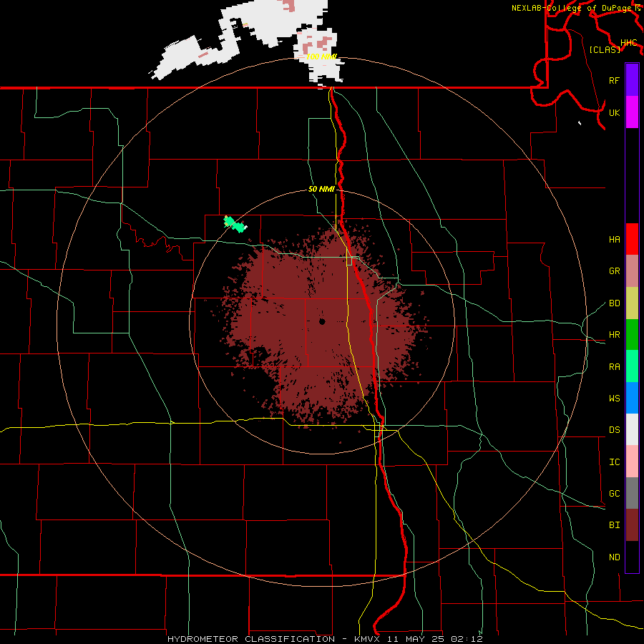Screen dimensions: 644x644
Task: Click the BD yellow legend swatch
Action: (x=632, y=303)
